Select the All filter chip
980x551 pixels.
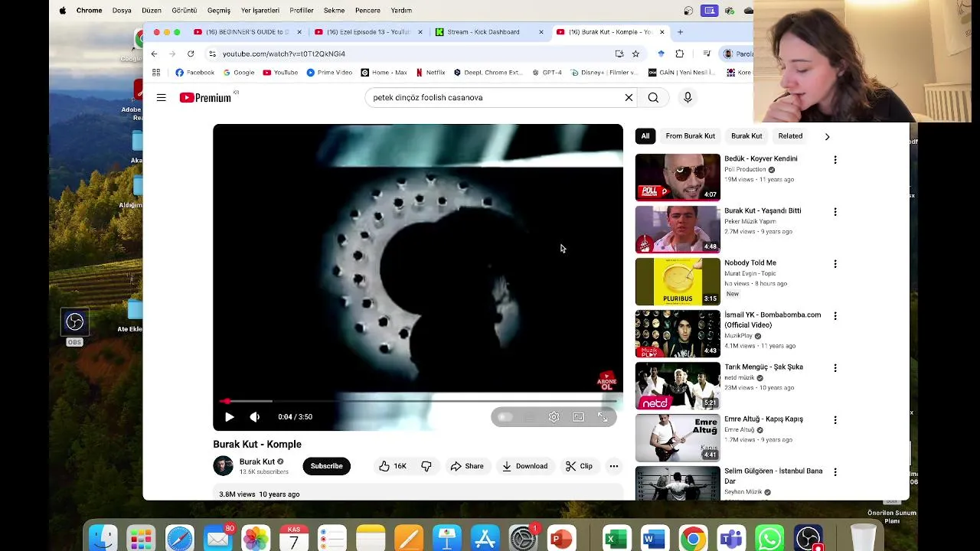(x=645, y=136)
